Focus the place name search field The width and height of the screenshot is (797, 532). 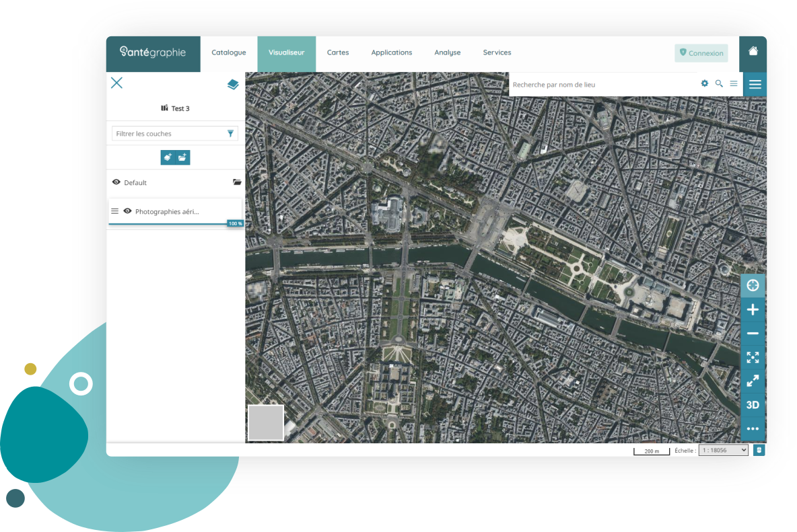604,84
